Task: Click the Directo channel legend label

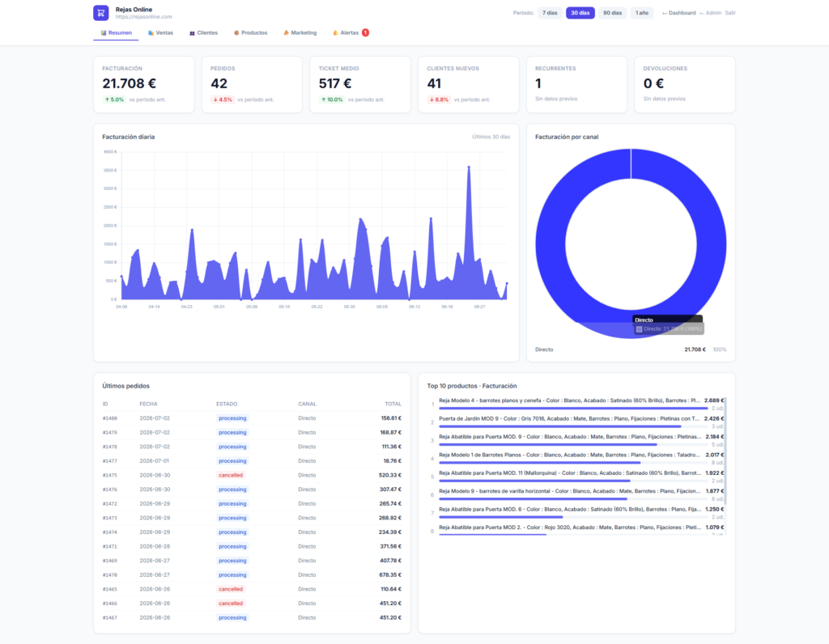Action: coord(544,350)
